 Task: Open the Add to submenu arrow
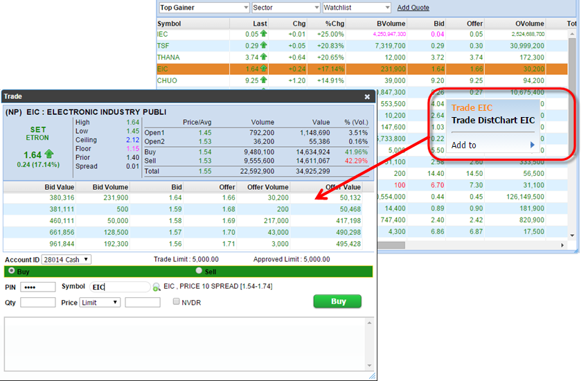coord(533,145)
